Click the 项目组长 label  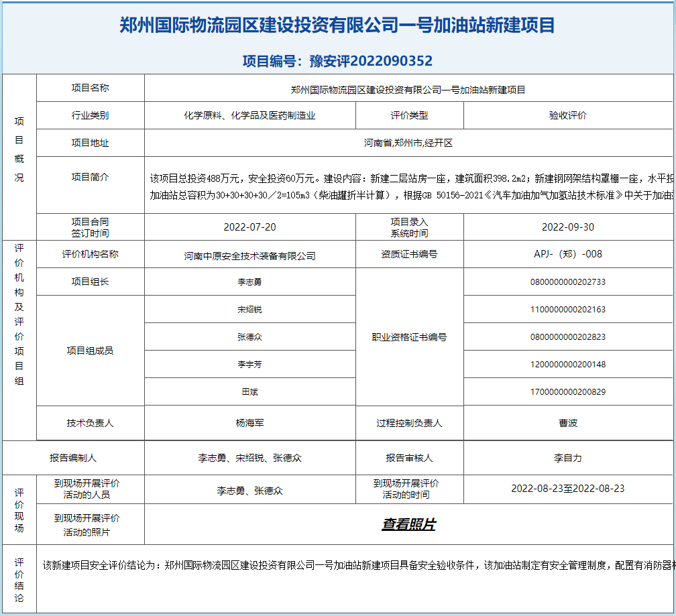(x=90, y=282)
